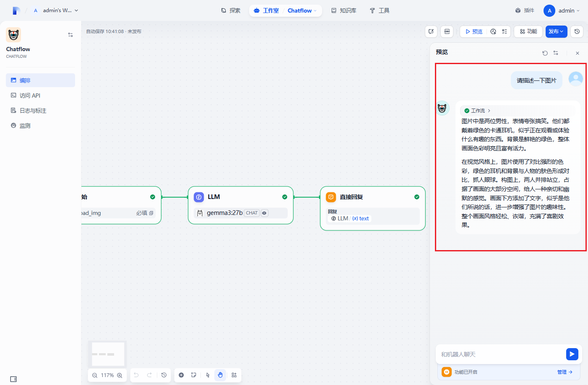Open the 插件 plugins page
The height and width of the screenshot is (385, 588).
524,10
